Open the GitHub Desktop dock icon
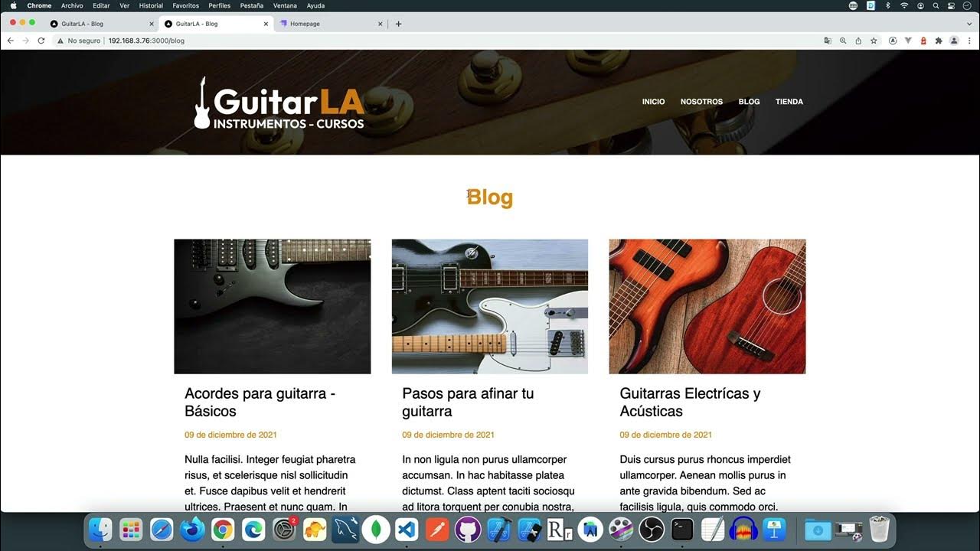This screenshot has height=551, width=980. [x=468, y=529]
